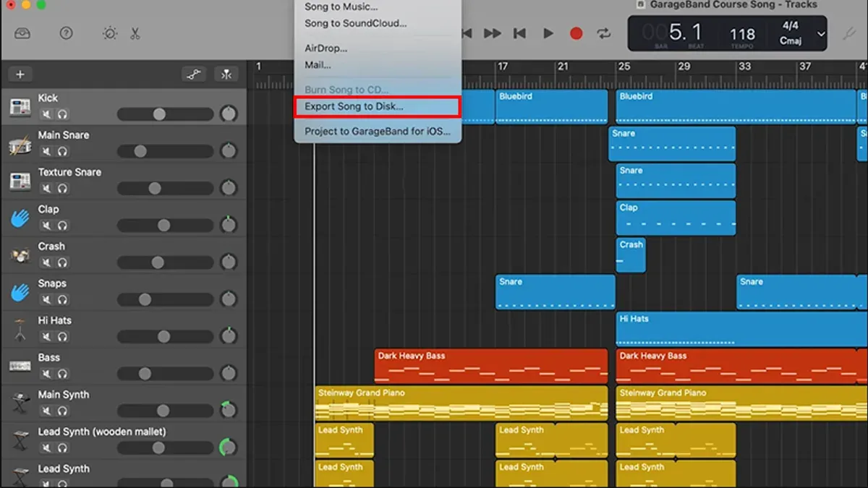The width and height of the screenshot is (868, 488).
Task: Click the Snaps track name
Action: [52, 283]
